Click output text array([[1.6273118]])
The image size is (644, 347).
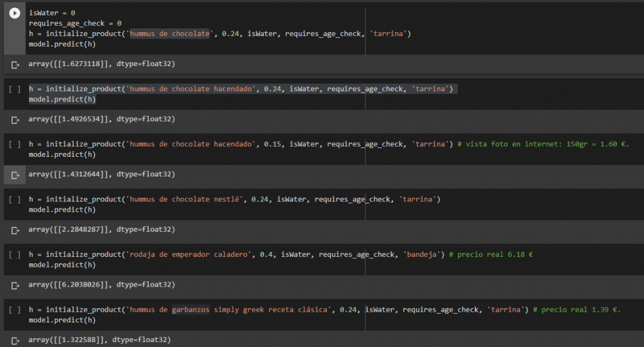coord(101,64)
